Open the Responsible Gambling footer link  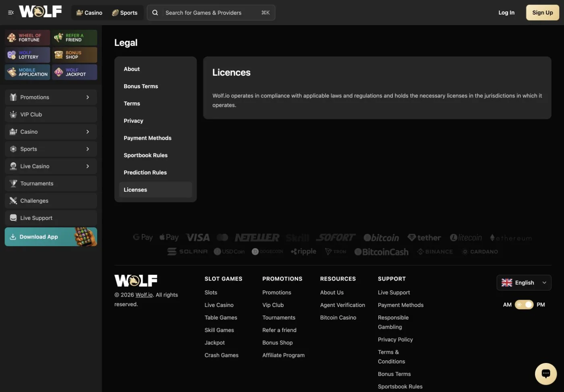click(x=393, y=322)
